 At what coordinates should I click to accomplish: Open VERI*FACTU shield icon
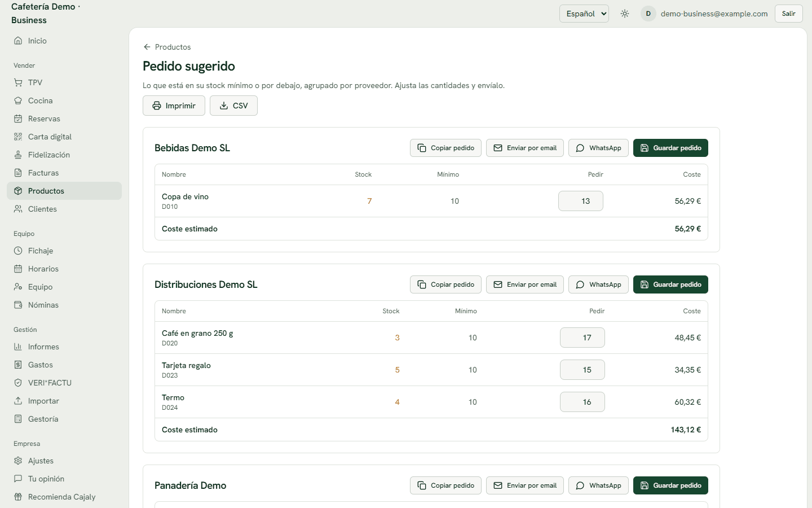click(x=18, y=383)
